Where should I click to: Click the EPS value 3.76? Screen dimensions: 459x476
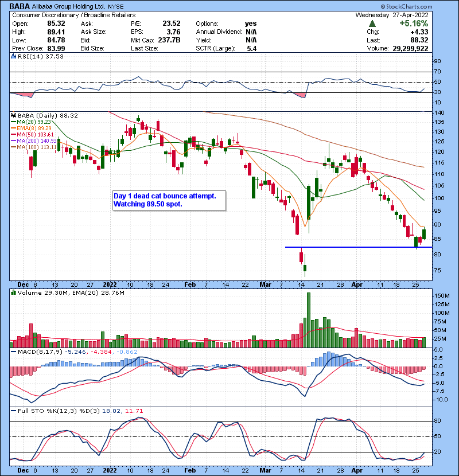click(x=173, y=32)
